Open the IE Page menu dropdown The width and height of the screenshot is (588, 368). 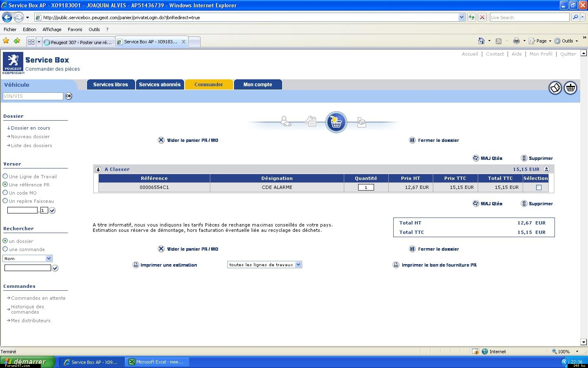[540, 41]
